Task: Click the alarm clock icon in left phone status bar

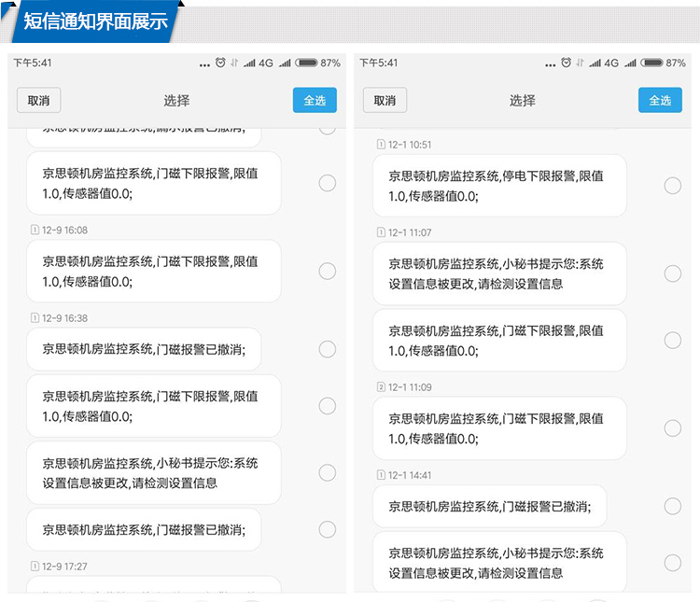Action: (x=220, y=63)
